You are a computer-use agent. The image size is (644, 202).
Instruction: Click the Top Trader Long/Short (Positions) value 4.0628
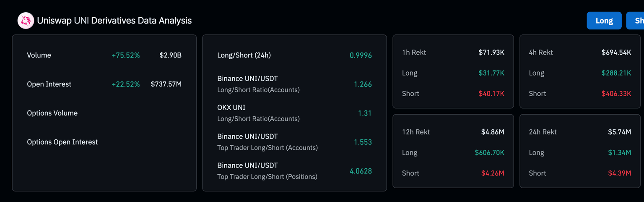click(361, 171)
